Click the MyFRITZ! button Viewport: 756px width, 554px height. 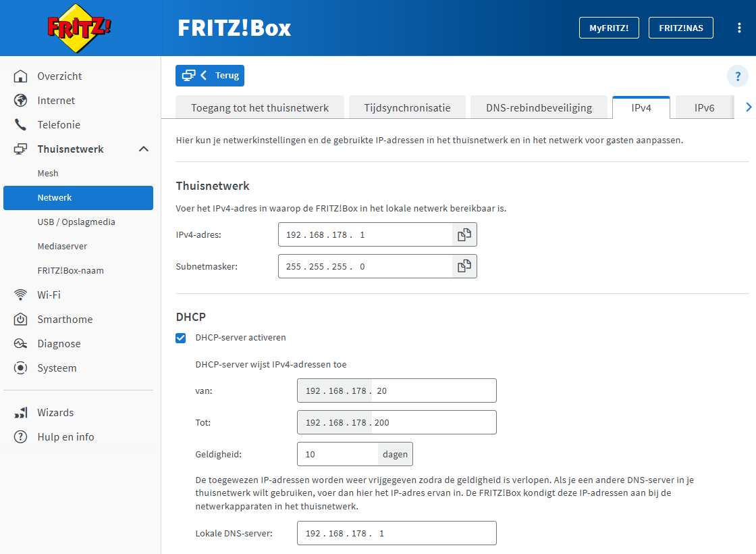coord(609,28)
